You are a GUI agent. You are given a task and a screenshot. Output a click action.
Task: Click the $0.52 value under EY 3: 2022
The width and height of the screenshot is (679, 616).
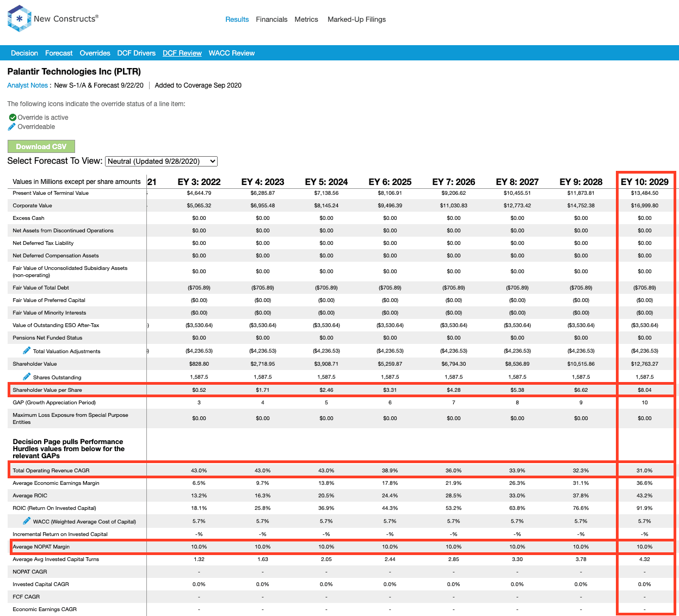tap(199, 390)
